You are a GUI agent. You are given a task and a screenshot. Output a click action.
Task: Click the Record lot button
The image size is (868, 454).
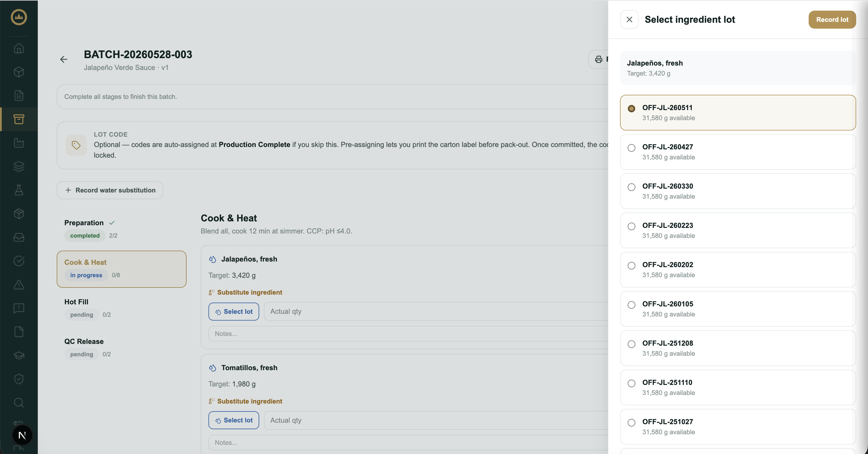(832, 19)
